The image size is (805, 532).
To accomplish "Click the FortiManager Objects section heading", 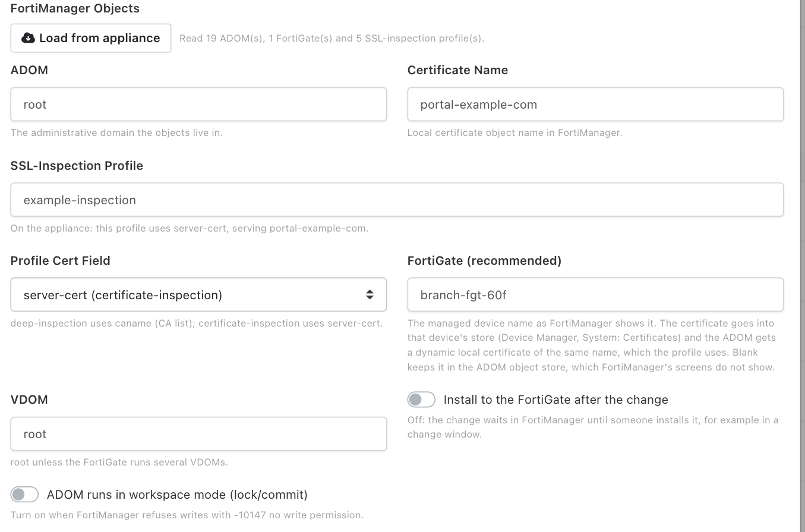I will (75, 8).
